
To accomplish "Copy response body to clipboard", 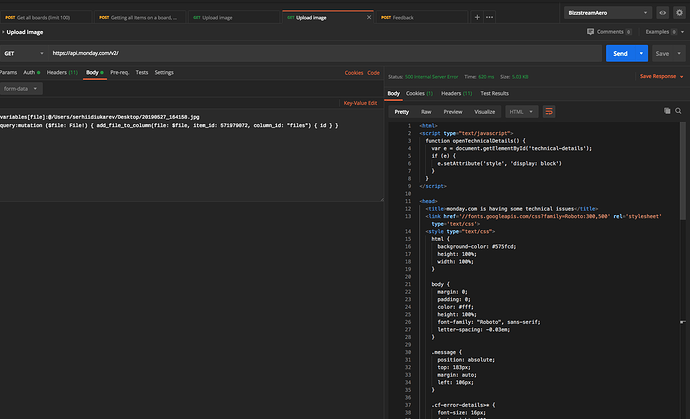I will [667, 112].
